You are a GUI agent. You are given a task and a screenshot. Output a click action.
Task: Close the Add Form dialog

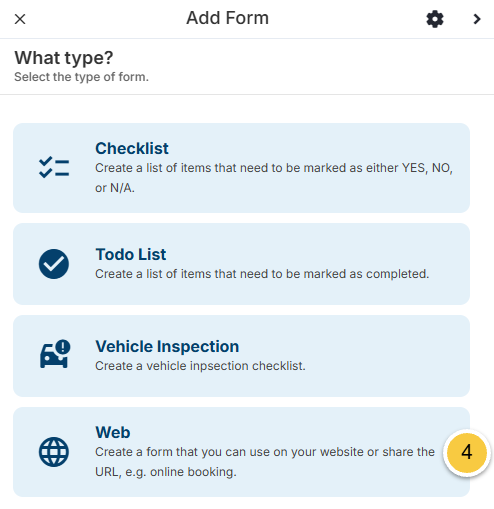[20, 19]
